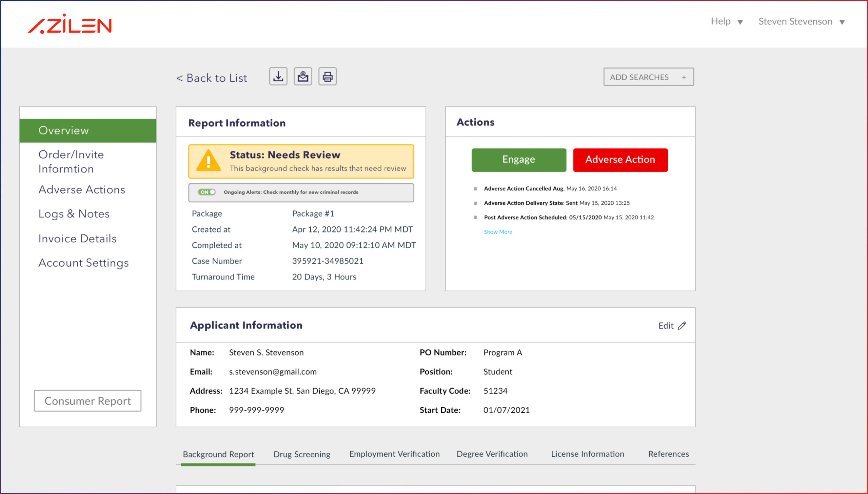Click case number 395921-34985021
The image size is (868, 494).
[x=328, y=261]
